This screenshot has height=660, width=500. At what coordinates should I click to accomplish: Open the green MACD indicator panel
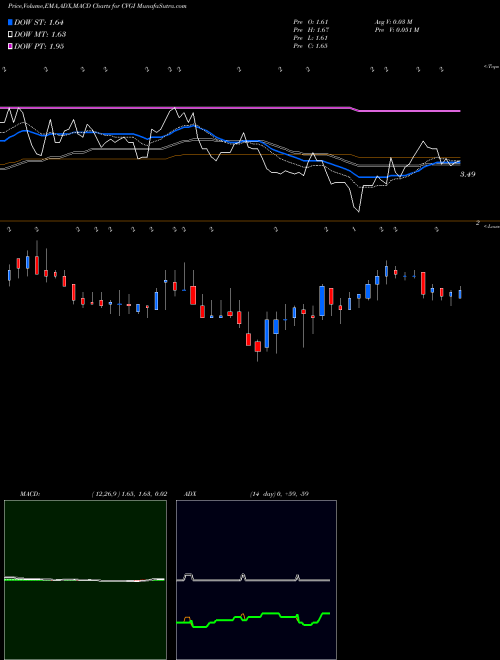[x=85, y=580]
